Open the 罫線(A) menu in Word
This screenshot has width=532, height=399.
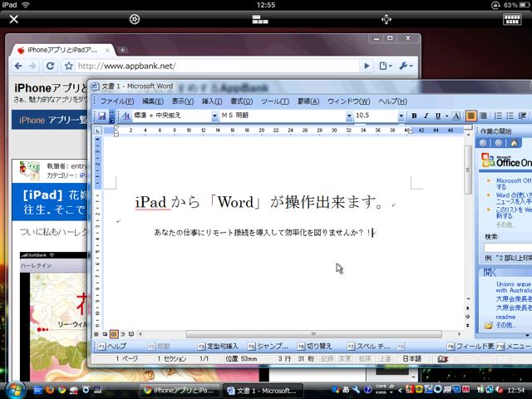point(308,101)
